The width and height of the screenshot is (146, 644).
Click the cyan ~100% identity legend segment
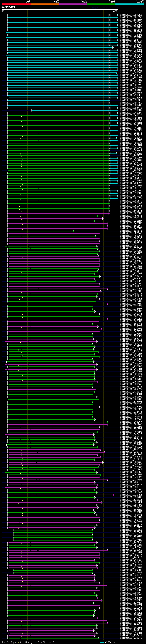130,4
